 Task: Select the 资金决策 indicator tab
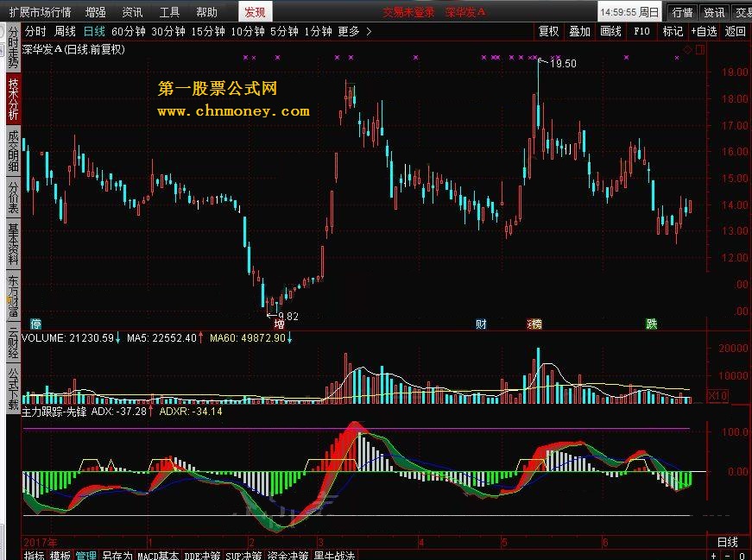click(x=288, y=556)
